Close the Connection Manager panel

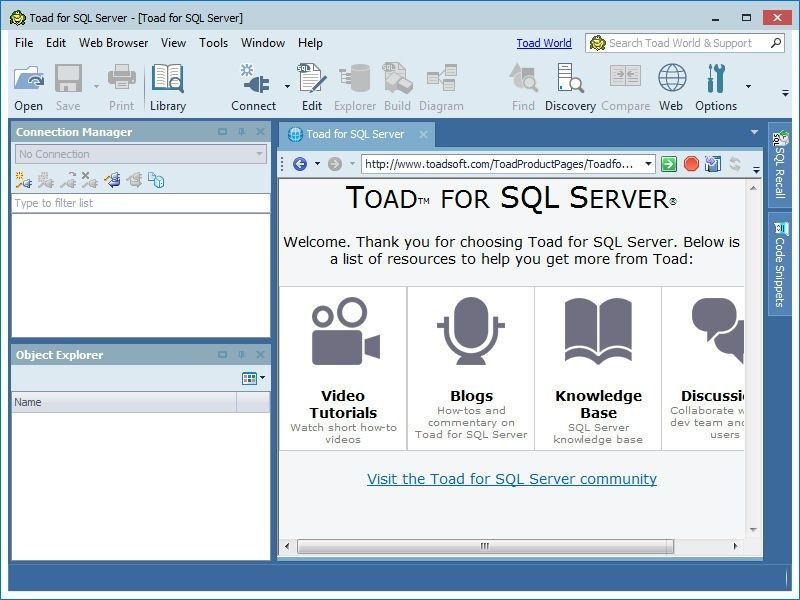point(260,132)
